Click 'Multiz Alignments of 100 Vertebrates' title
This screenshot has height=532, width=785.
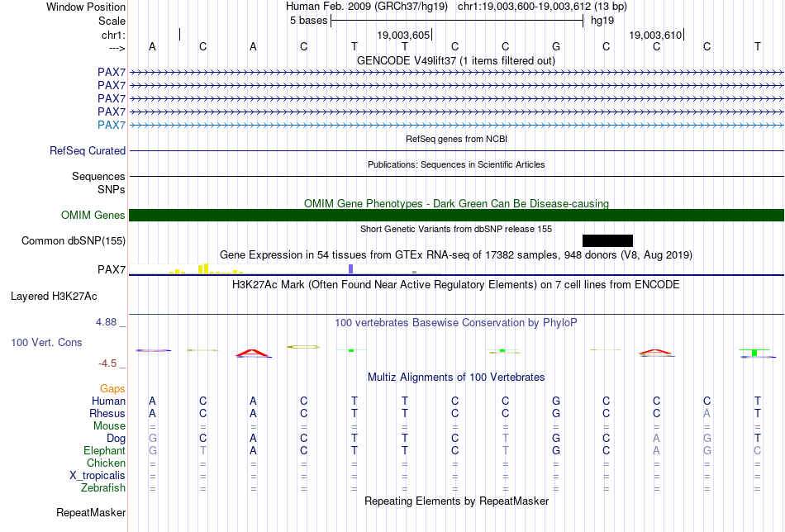click(x=456, y=378)
